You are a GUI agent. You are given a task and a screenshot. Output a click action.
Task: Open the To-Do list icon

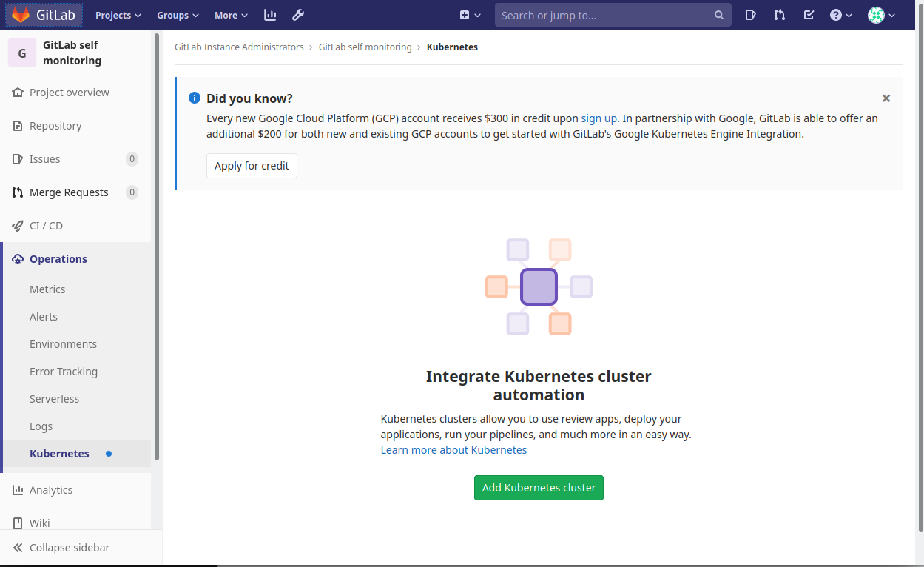[809, 15]
